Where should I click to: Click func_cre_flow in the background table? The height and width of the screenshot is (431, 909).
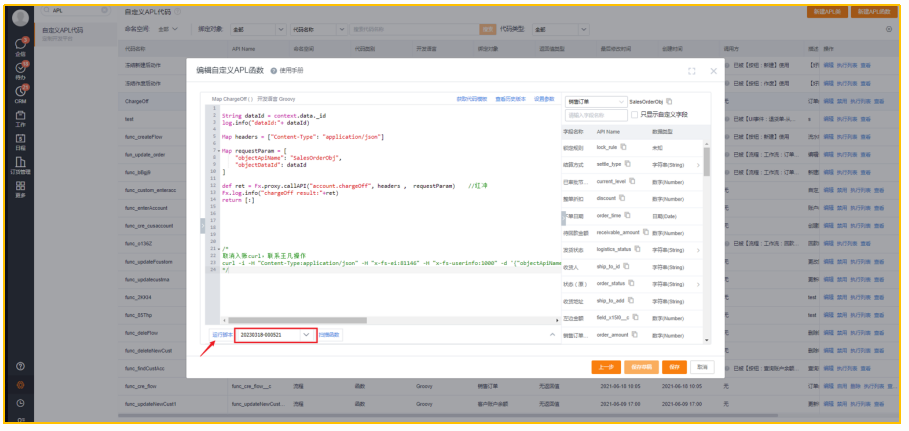[x=140, y=386]
